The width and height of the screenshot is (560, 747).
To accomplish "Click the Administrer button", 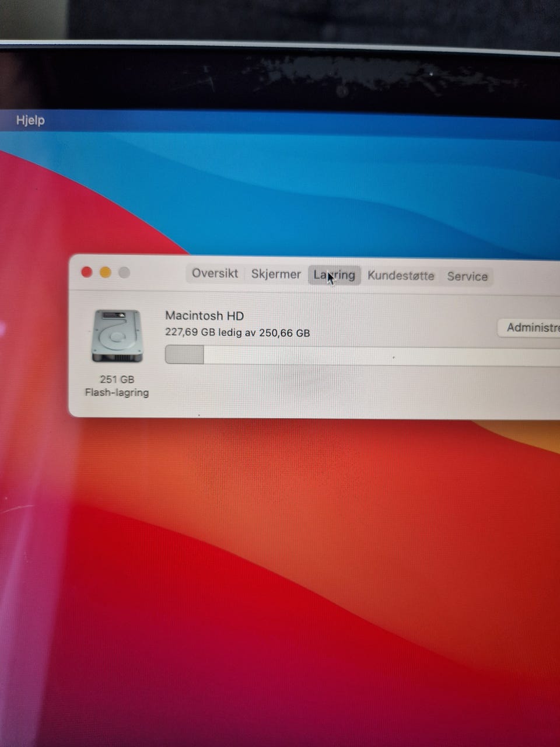I will click(x=530, y=327).
